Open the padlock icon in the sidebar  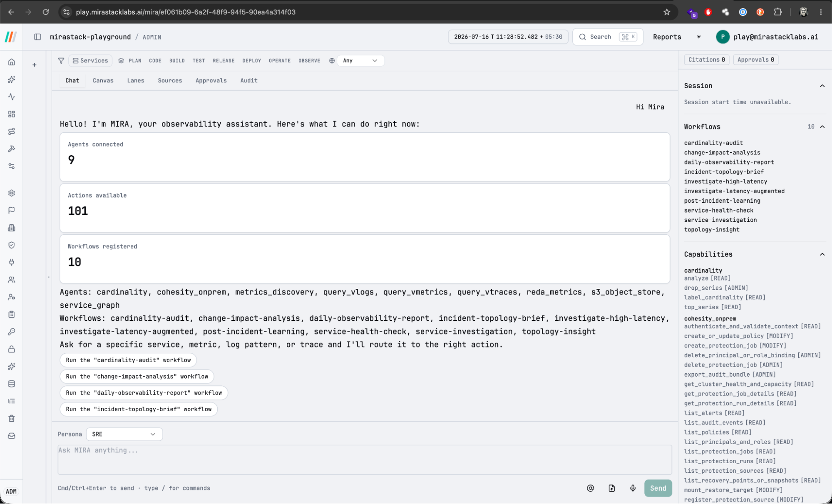(x=12, y=349)
